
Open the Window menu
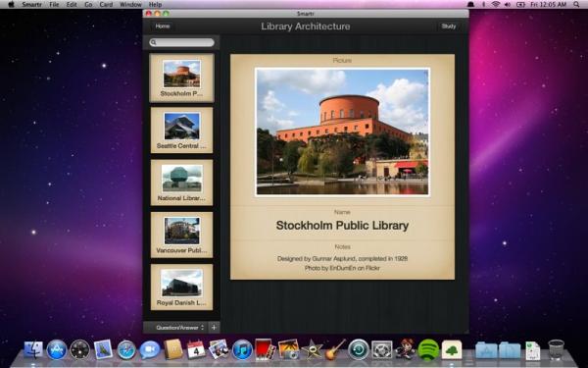click(x=130, y=5)
